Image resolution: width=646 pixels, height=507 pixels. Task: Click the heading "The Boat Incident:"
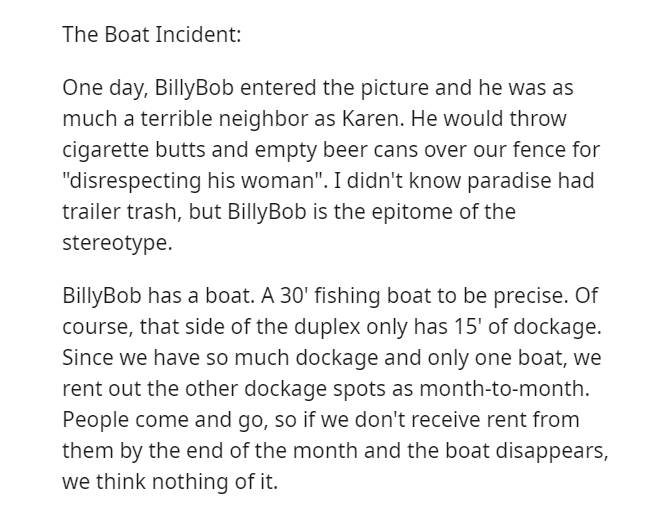coord(151,35)
